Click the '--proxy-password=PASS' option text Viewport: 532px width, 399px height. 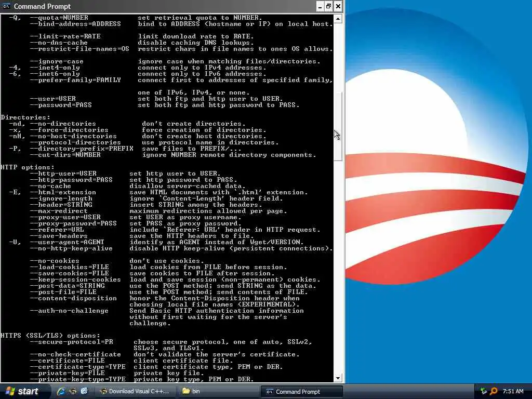[73, 223]
